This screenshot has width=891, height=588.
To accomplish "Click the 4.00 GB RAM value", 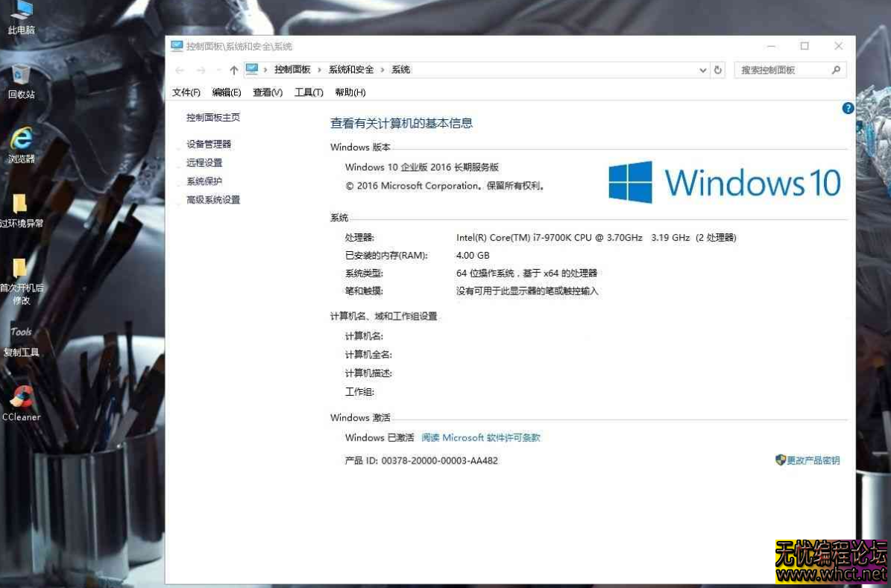I will pyautogui.click(x=473, y=255).
